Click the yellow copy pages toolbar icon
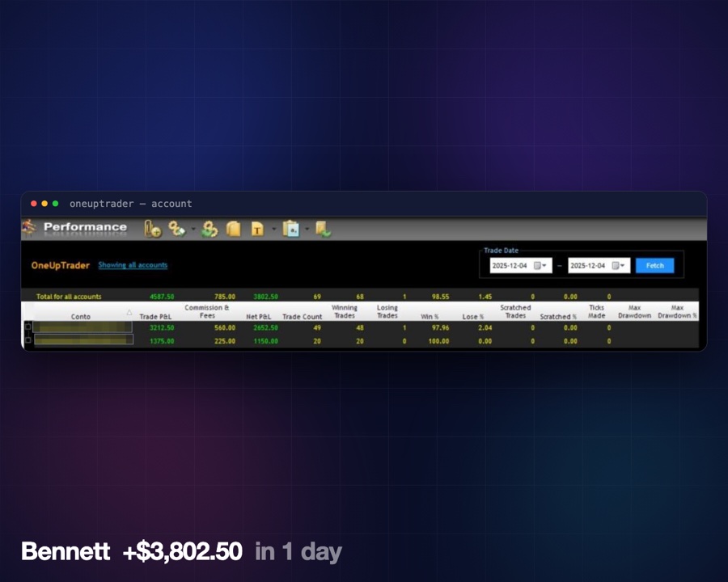Viewport: 728px width, 582px height. pos(234,230)
